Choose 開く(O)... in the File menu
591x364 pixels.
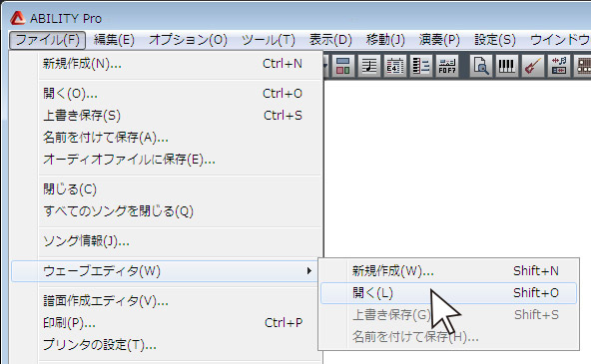pyautogui.click(x=166, y=94)
